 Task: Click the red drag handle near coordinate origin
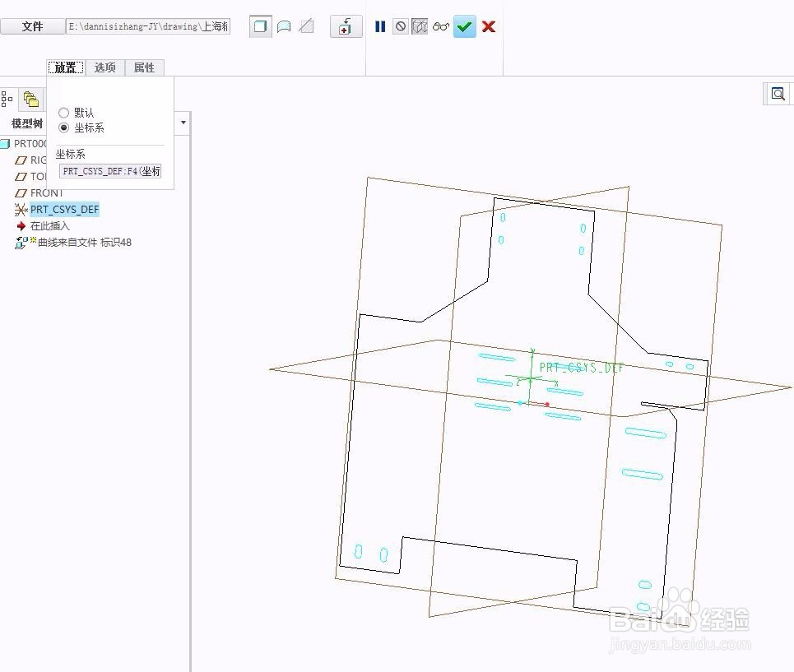point(547,405)
